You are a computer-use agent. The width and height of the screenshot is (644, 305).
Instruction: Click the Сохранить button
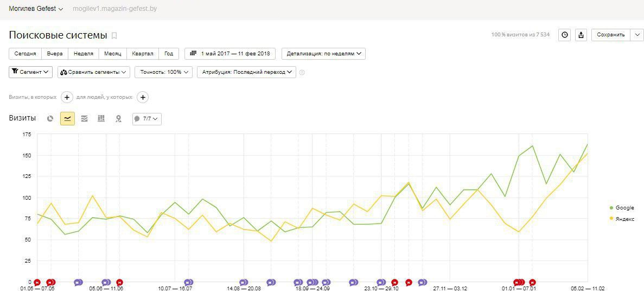(x=611, y=35)
